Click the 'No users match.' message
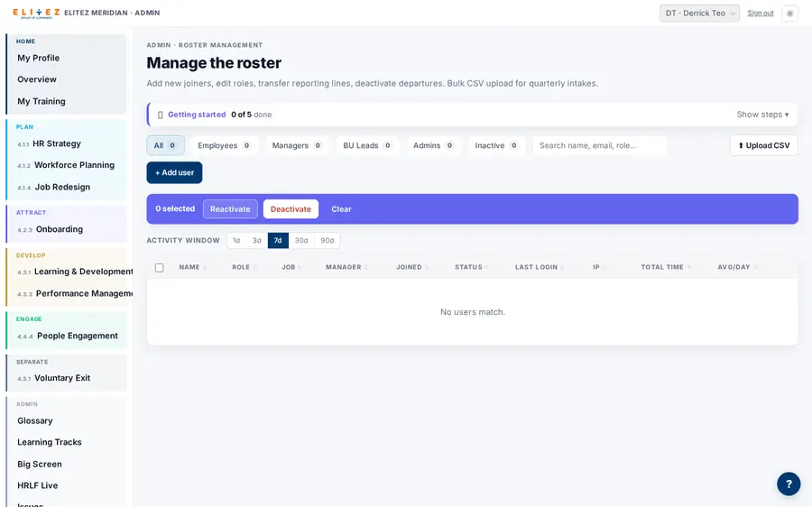Screen dimensions: 812x507 click(x=472, y=312)
